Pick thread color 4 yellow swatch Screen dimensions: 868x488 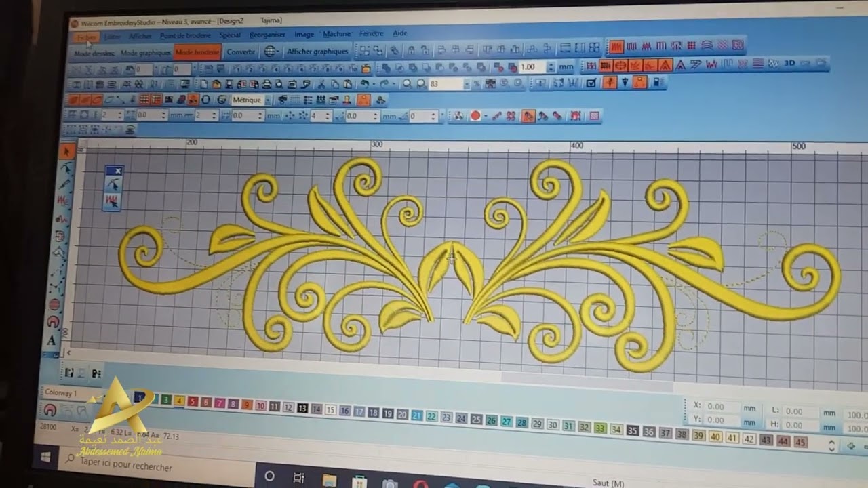coord(179,401)
